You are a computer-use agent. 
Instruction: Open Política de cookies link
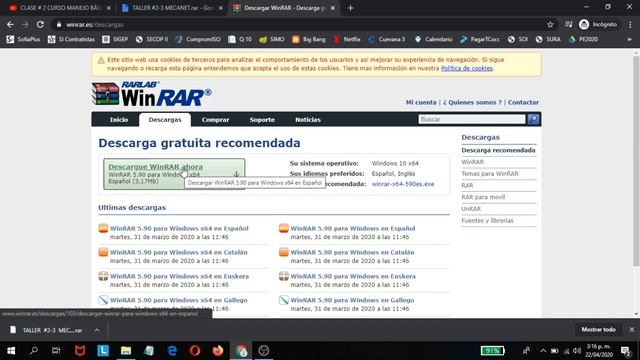[x=467, y=68]
